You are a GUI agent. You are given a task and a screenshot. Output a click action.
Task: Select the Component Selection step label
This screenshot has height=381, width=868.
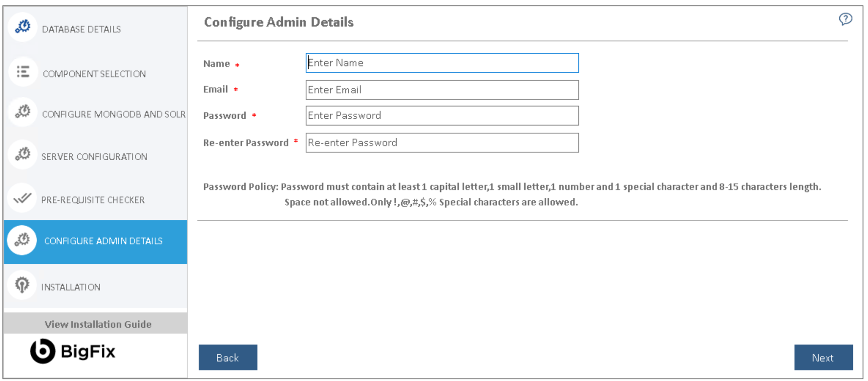point(94,74)
